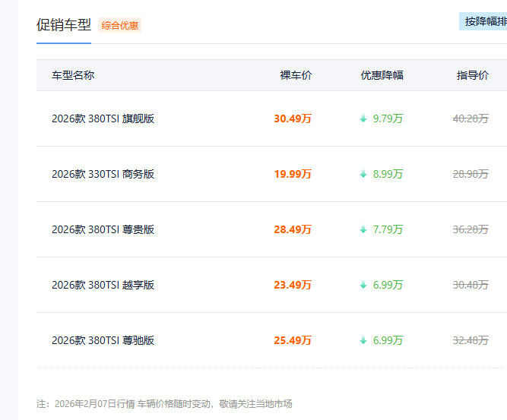This screenshot has width=507, height=420.
Task: Click the 30.49万 bare car price
Action: (x=293, y=118)
